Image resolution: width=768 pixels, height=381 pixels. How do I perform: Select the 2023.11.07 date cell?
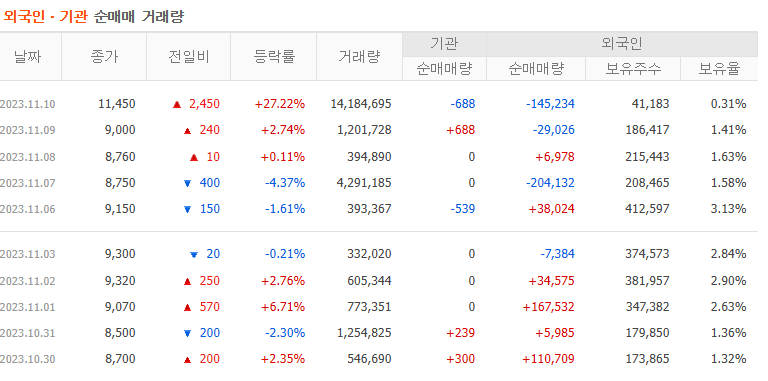27,183
